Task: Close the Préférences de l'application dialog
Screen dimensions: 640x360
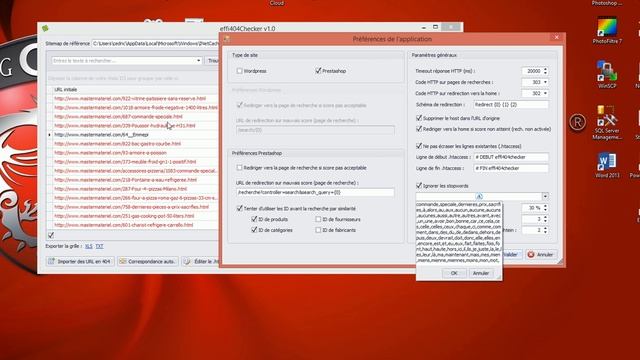Action: coord(556,37)
